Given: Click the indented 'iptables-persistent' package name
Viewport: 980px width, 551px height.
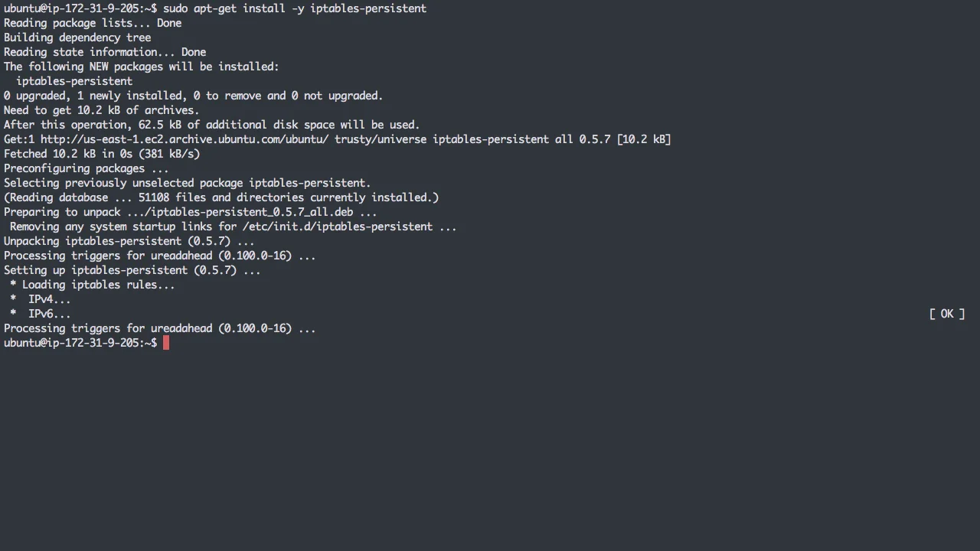Looking at the screenshot, I should click(74, 81).
